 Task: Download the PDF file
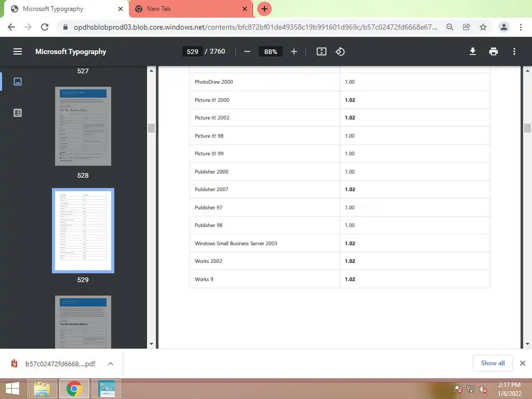(x=472, y=51)
